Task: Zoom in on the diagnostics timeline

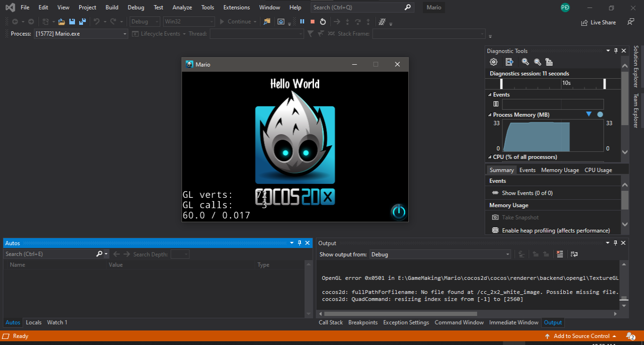Action: point(525,62)
